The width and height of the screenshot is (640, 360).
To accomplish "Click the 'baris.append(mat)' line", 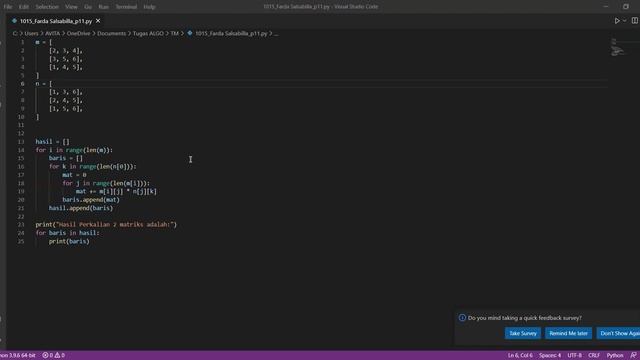I will 91,200.
